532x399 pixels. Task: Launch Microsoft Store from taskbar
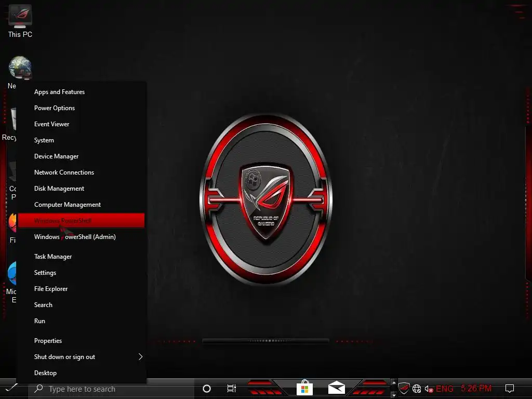[x=304, y=388]
